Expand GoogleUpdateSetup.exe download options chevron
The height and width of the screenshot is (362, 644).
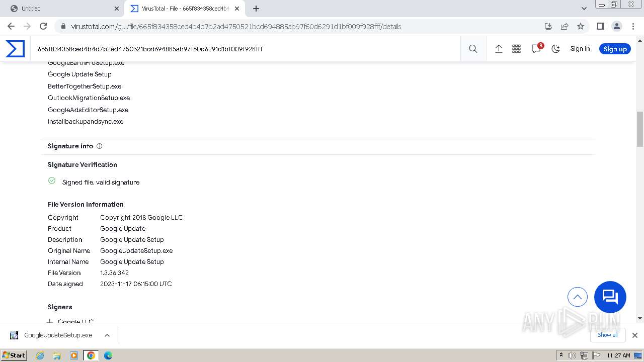coord(107,335)
